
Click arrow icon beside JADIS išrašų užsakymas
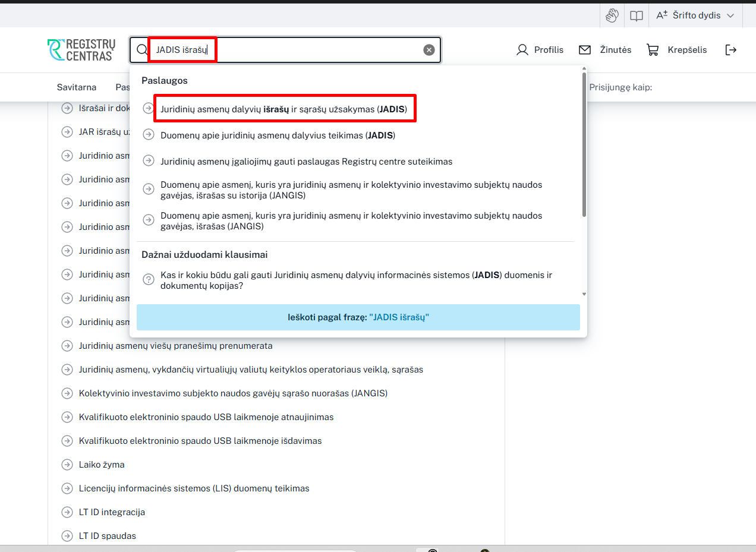coord(149,108)
